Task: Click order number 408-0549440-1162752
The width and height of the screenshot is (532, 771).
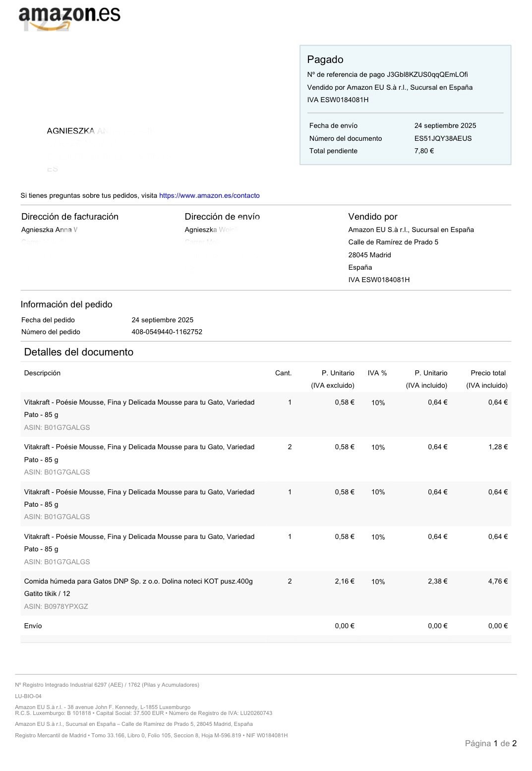Action: point(167,332)
